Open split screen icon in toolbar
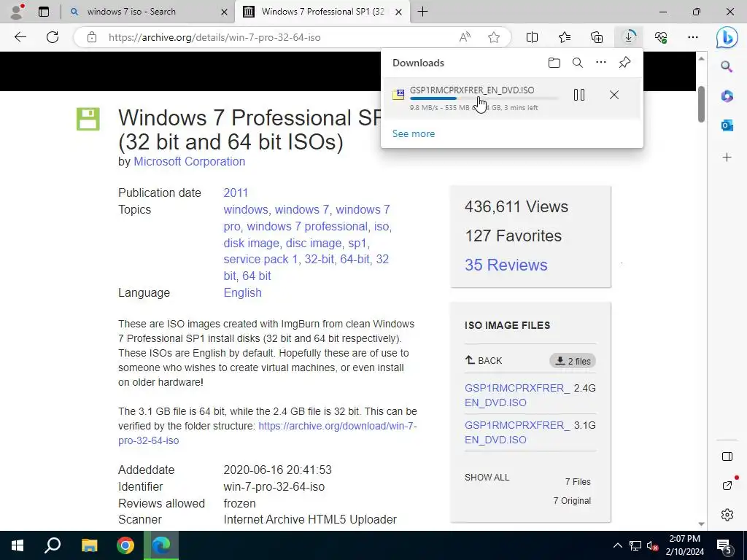 (x=532, y=37)
